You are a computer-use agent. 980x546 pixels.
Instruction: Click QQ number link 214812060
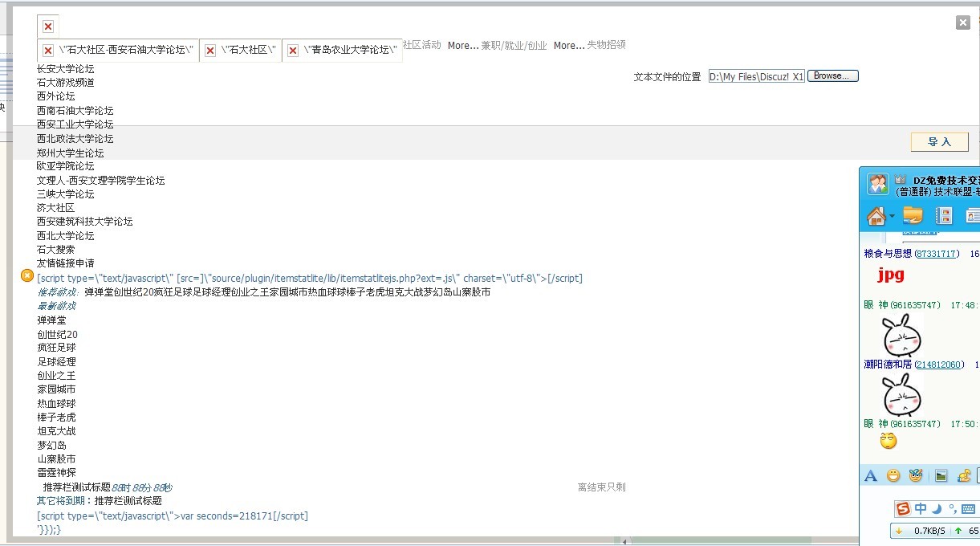pos(939,365)
